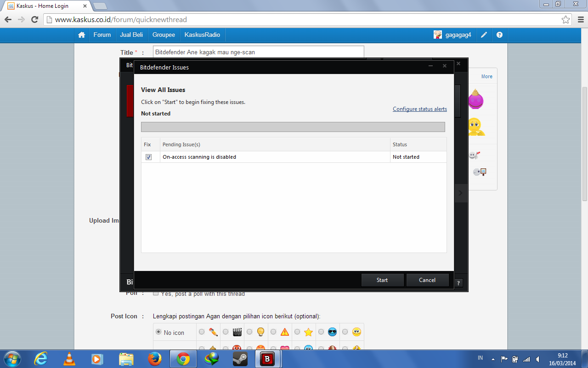Viewport: 588px width, 368px height.
Task: Switch to Chrome in taskbar
Action: 183,359
